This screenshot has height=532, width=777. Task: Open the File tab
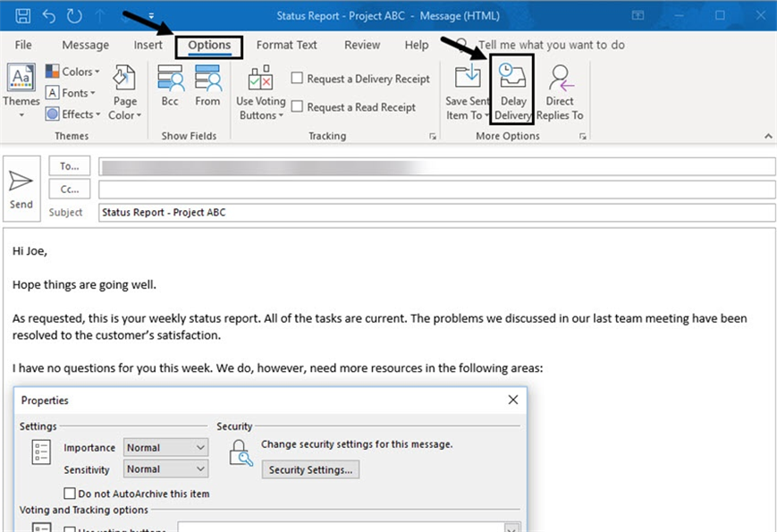[x=23, y=45]
